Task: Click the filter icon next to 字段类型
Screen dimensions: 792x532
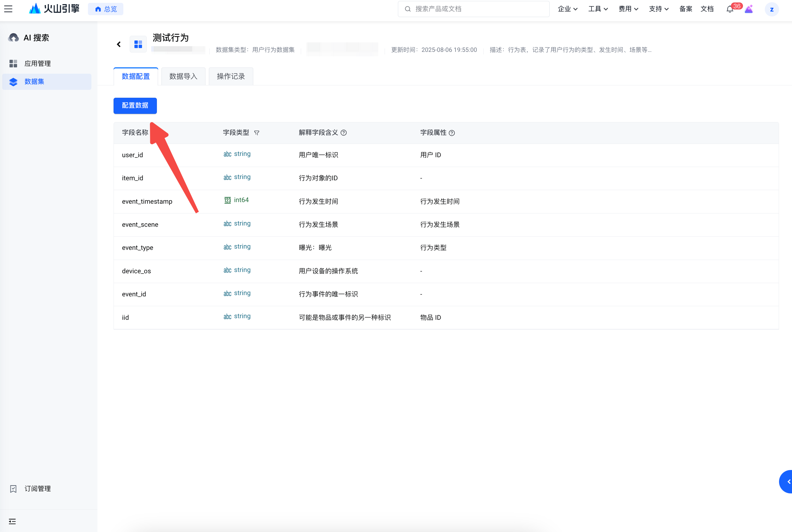Action: tap(257, 133)
